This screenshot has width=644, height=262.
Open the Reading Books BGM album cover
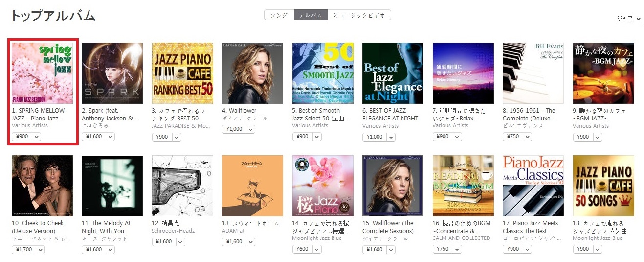tap(463, 186)
